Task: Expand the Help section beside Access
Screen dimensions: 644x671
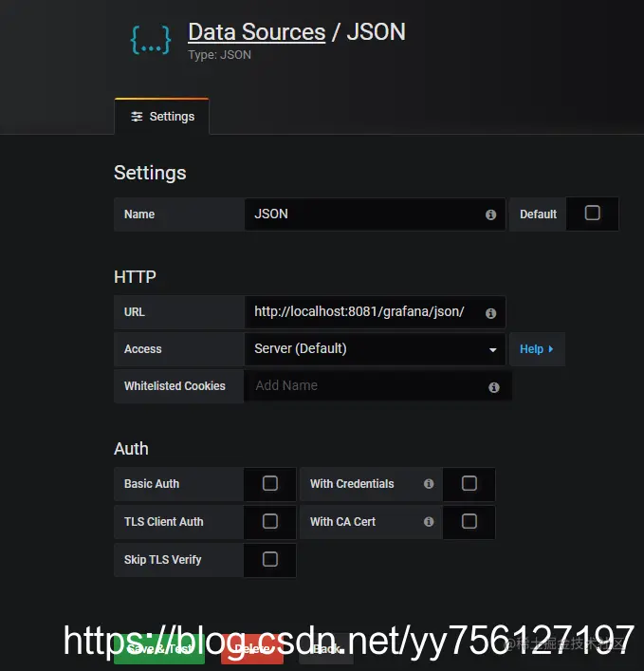Action: coord(537,349)
